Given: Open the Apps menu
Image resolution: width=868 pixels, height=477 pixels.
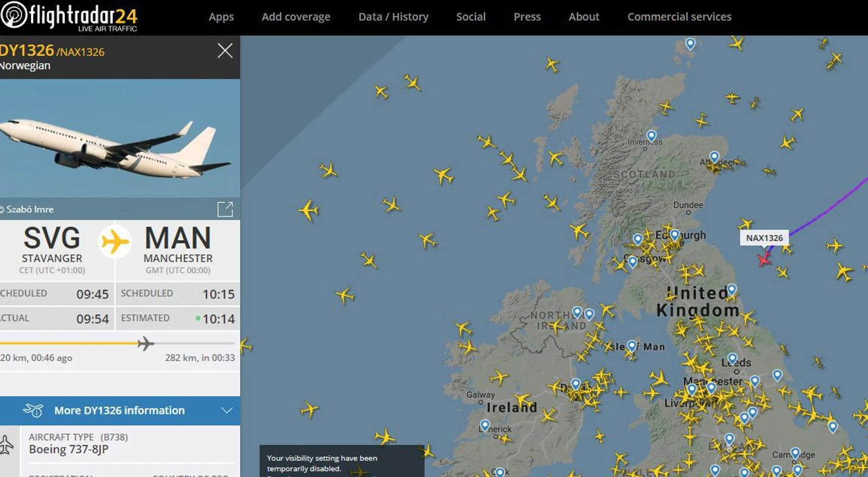Looking at the screenshot, I should tap(221, 17).
